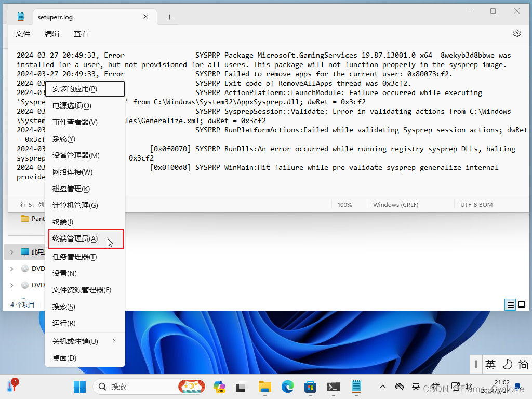Open 网络连接(W) from context menu
Image resolution: width=532 pixels, height=399 pixels.
85,172
